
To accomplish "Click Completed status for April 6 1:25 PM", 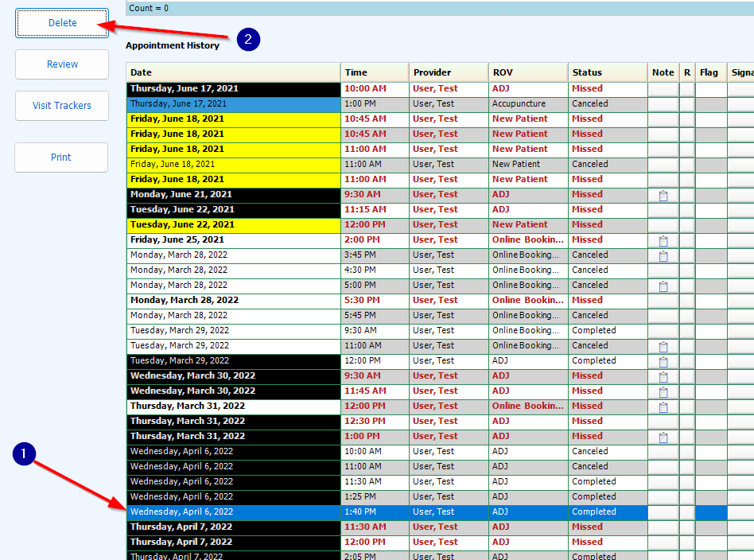I will [608, 496].
